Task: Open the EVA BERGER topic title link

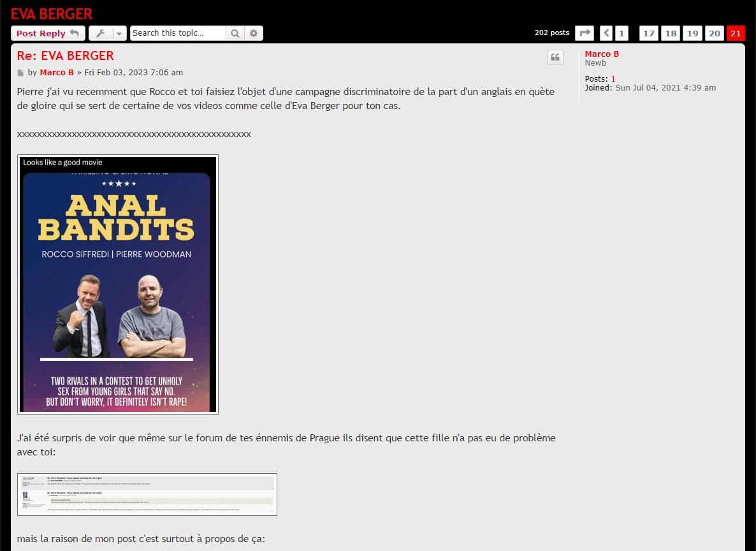Action: pyautogui.click(x=52, y=13)
